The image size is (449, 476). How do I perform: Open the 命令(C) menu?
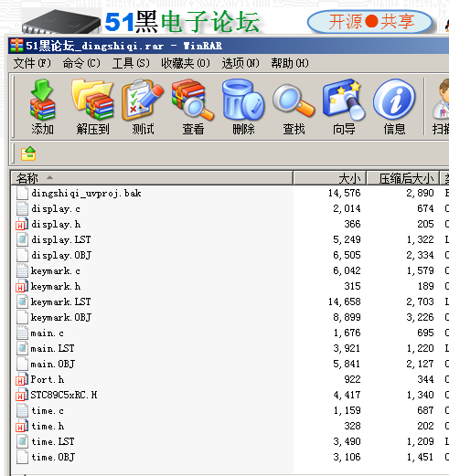point(81,63)
